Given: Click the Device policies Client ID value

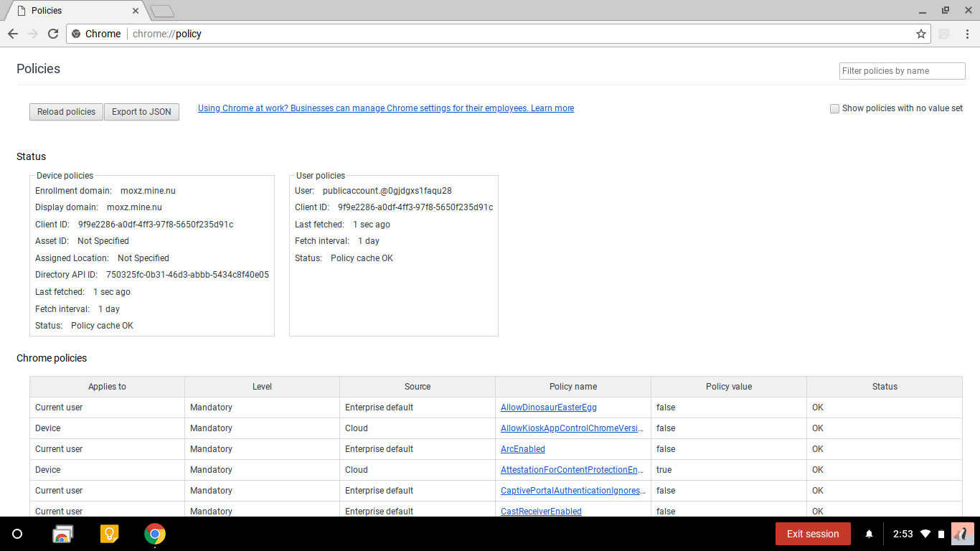Looking at the screenshot, I should pyautogui.click(x=156, y=225).
